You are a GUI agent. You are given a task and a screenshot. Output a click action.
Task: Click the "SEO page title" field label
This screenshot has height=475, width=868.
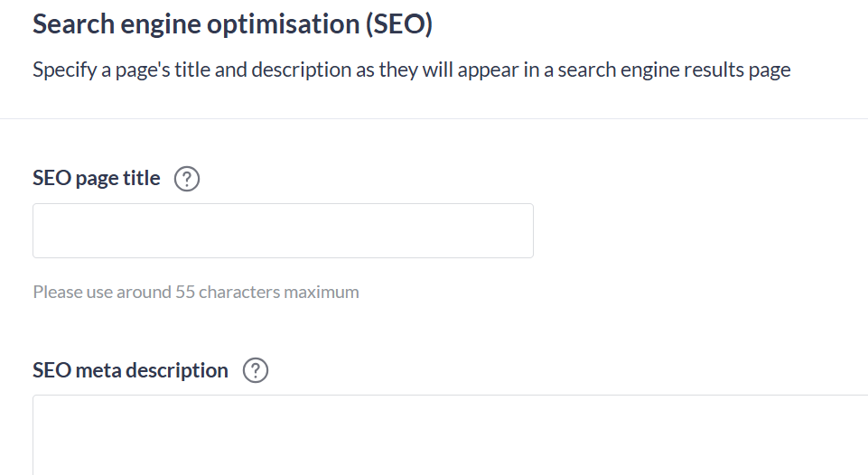tap(97, 179)
